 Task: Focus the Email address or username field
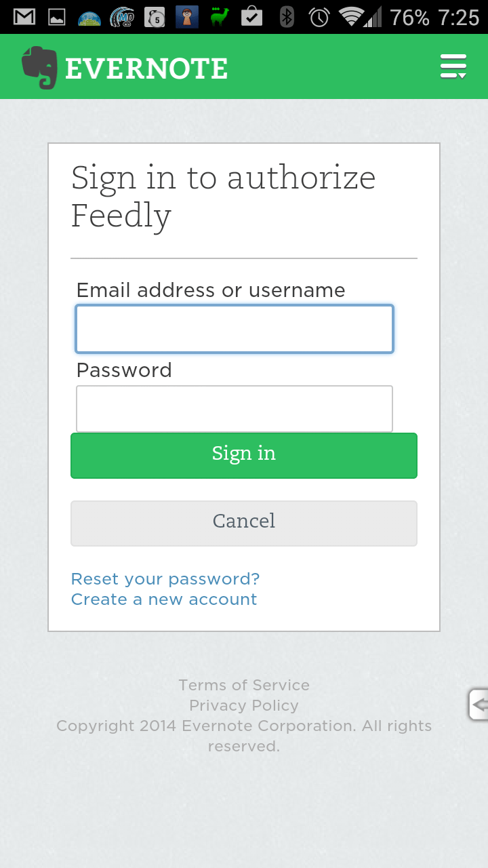pos(234,329)
